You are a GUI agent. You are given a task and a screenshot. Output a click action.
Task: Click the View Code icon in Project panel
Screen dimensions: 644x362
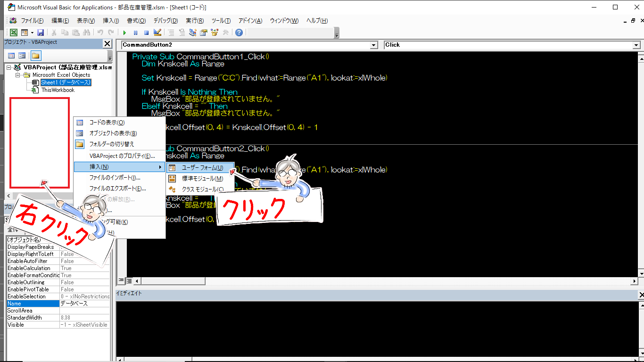[11, 56]
